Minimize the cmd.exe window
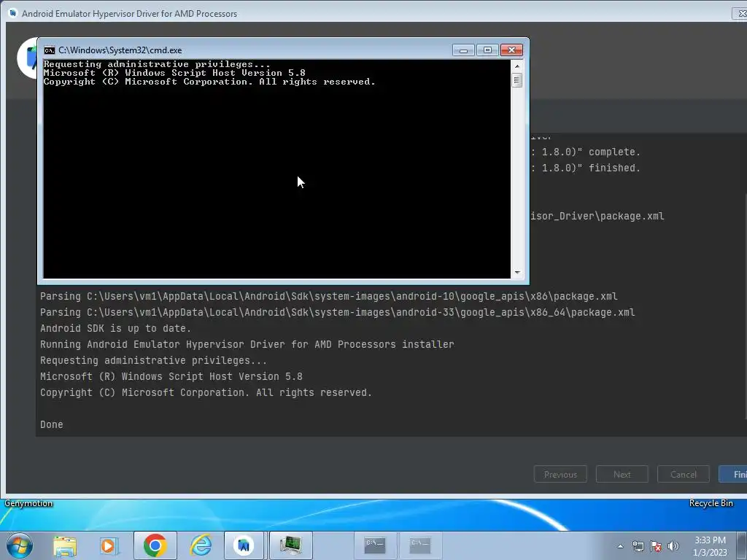Viewport: 747px width, 560px height. pos(463,50)
